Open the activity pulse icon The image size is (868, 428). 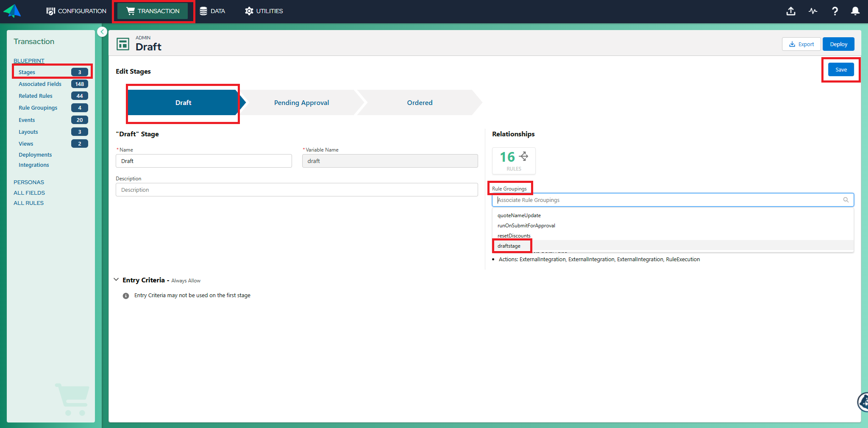[x=813, y=11]
